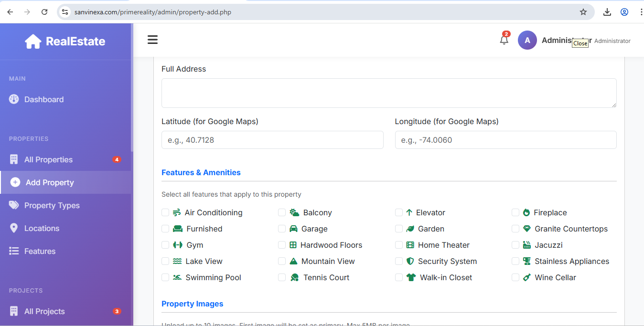Check the Swimming Pool feature
Image resolution: width=644 pixels, height=326 pixels.
(x=165, y=277)
